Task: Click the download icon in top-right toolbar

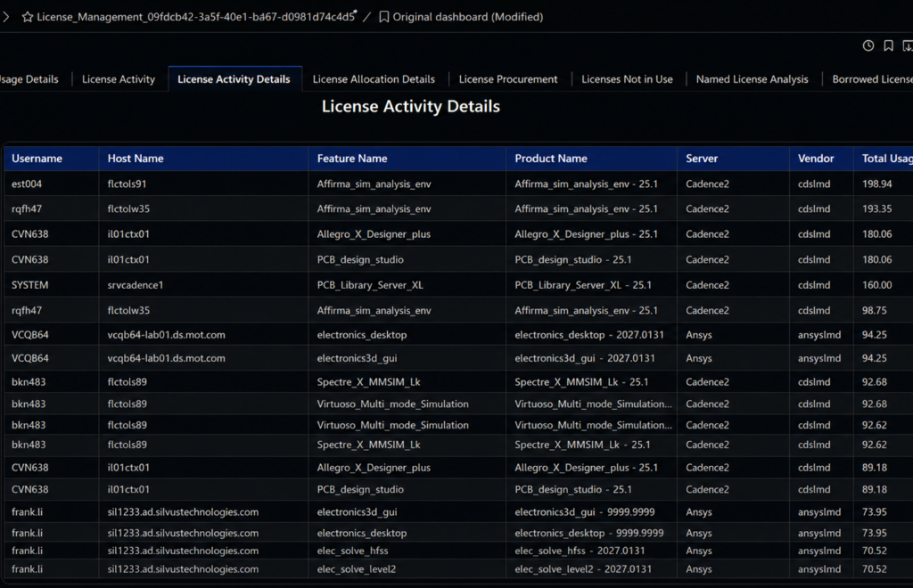Action: click(x=908, y=46)
